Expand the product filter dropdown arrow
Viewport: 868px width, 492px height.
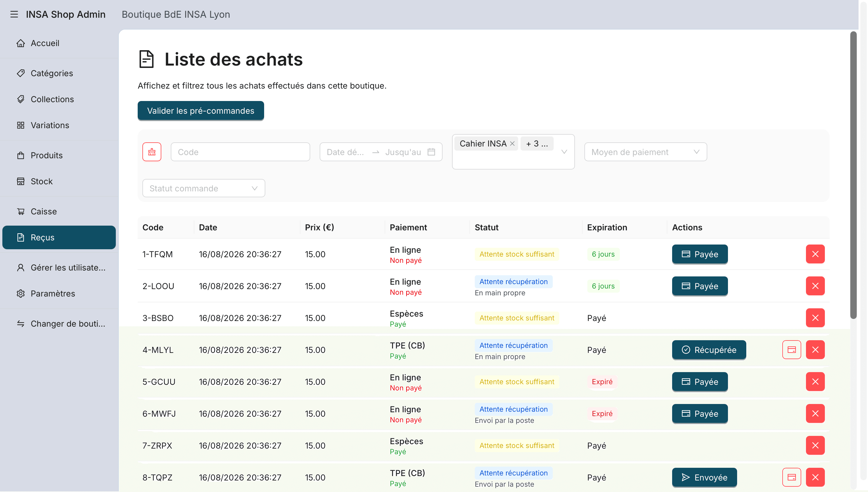coord(564,152)
